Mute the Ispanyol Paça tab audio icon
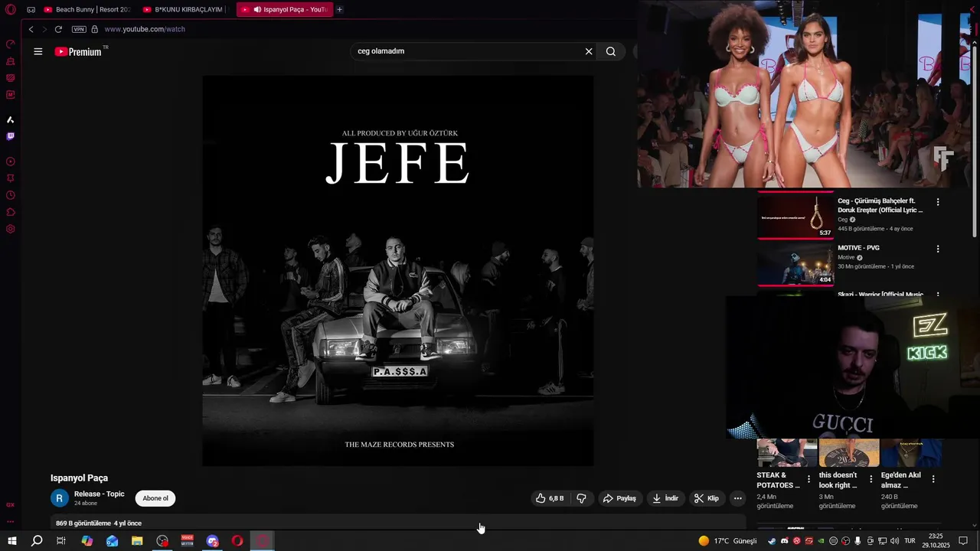This screenshot has height=551, width=980. 256,10
